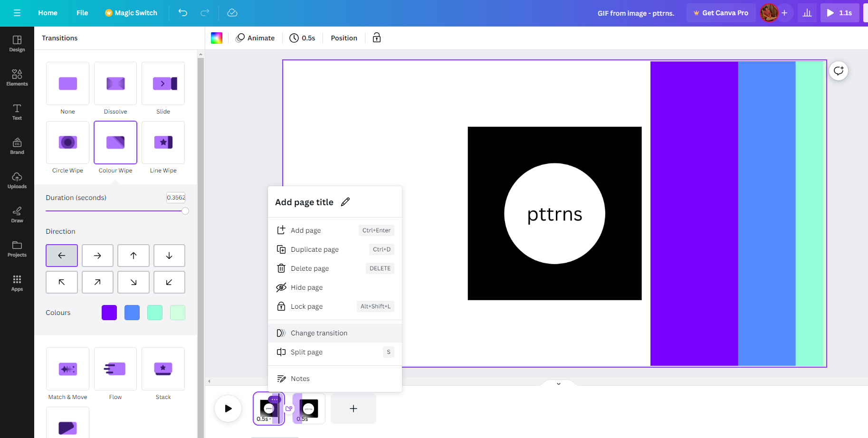The image size is (868, 438).
Task: Choose the Dissolve transition option
Action: (x=115, y=89)
